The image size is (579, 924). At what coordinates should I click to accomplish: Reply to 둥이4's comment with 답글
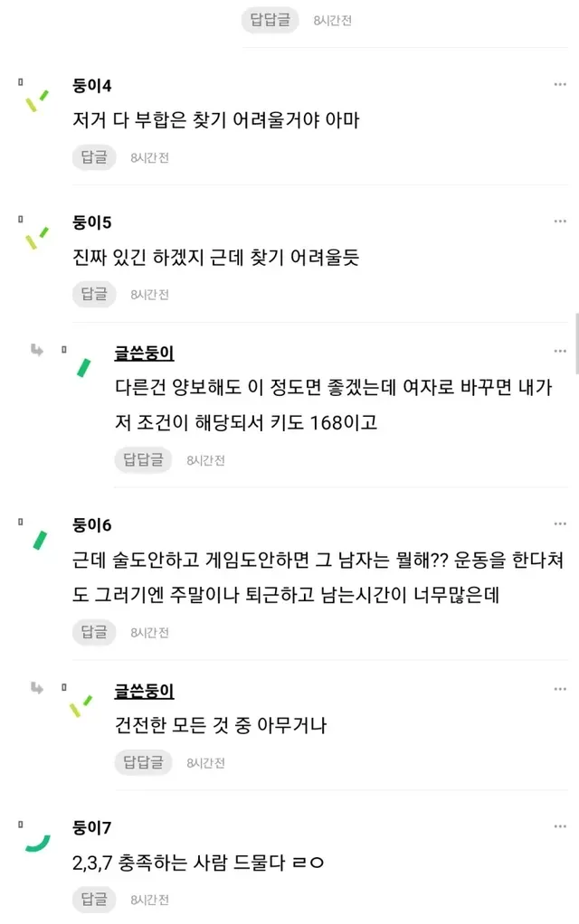[94, 157]
